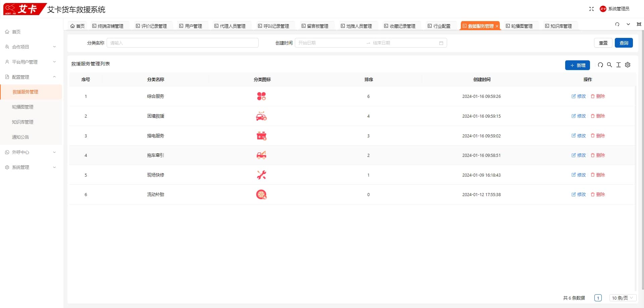
Task: Expand the 系统管理 sidebar menu
Action: 31,167
